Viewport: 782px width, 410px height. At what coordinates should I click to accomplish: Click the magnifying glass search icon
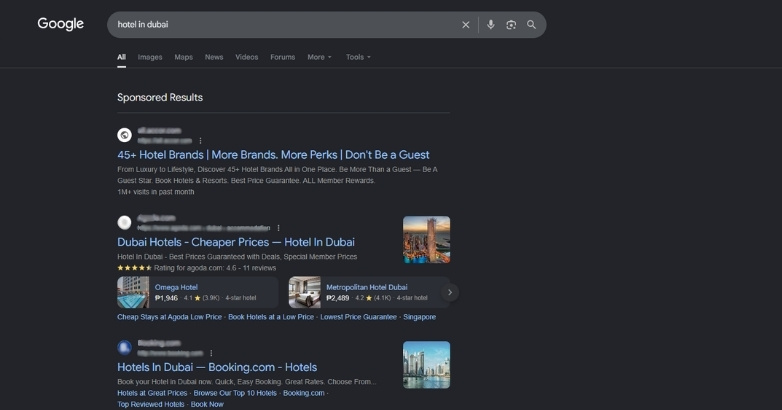[x=532, y=24]
